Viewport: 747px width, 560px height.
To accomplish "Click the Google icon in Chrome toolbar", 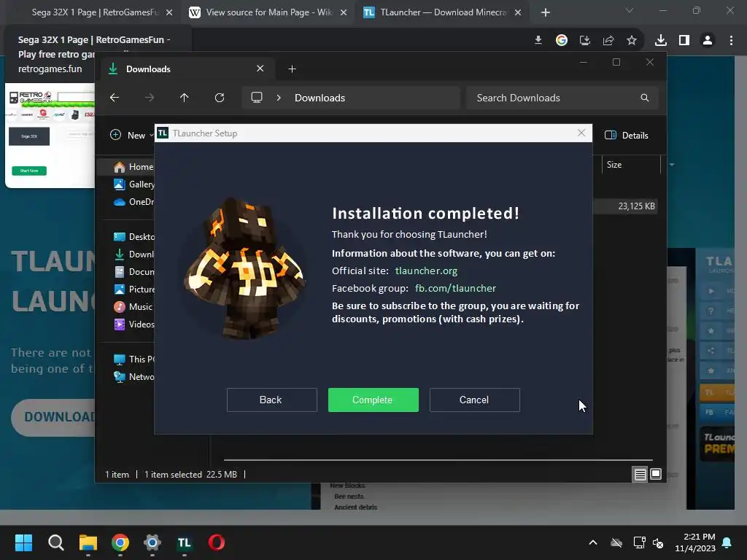I will [562, 41].
